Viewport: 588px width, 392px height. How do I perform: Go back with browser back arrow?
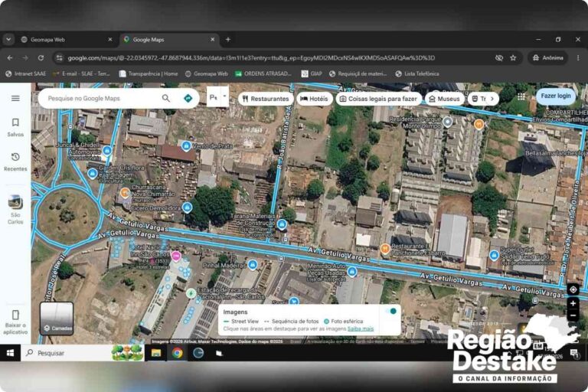(x=10, y=57)
